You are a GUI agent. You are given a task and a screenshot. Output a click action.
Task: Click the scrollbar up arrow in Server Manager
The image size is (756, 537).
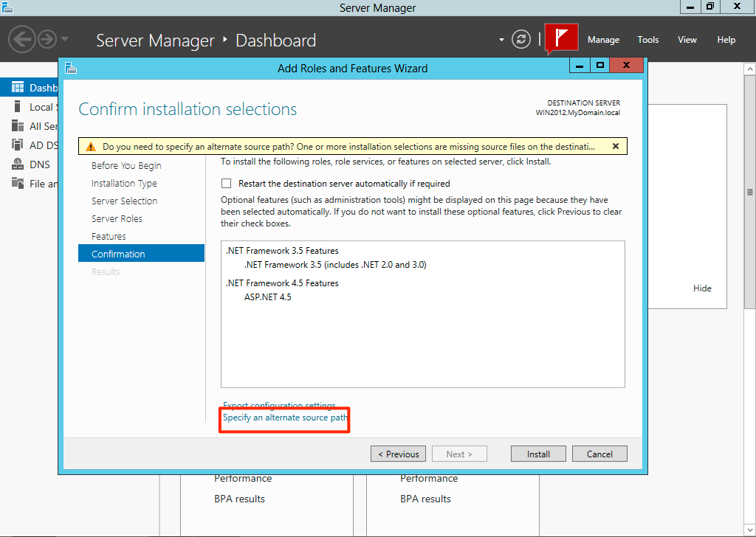[x=750, y=69]
